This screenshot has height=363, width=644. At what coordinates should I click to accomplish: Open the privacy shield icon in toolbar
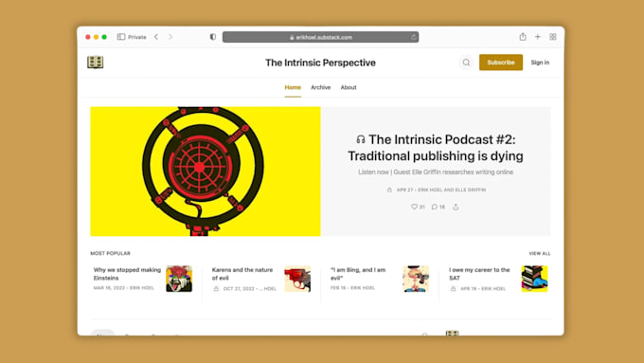(x=213, y=37)
